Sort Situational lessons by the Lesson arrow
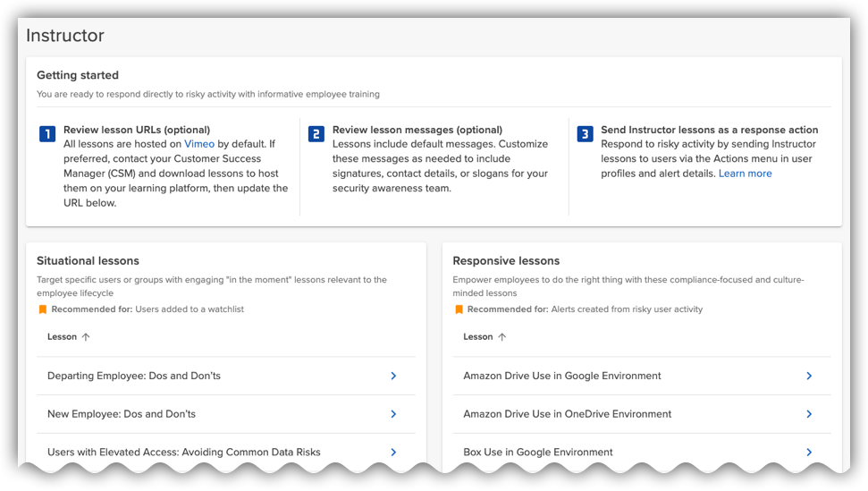 coord(86,337)
